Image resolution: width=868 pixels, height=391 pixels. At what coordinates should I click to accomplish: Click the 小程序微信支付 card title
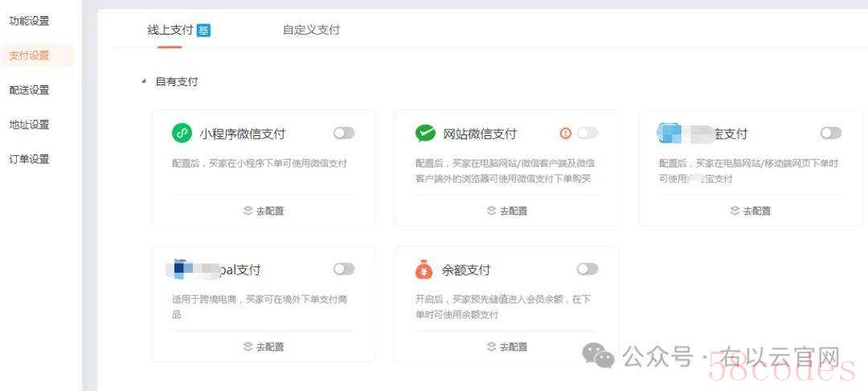click(x=243, y=134)
